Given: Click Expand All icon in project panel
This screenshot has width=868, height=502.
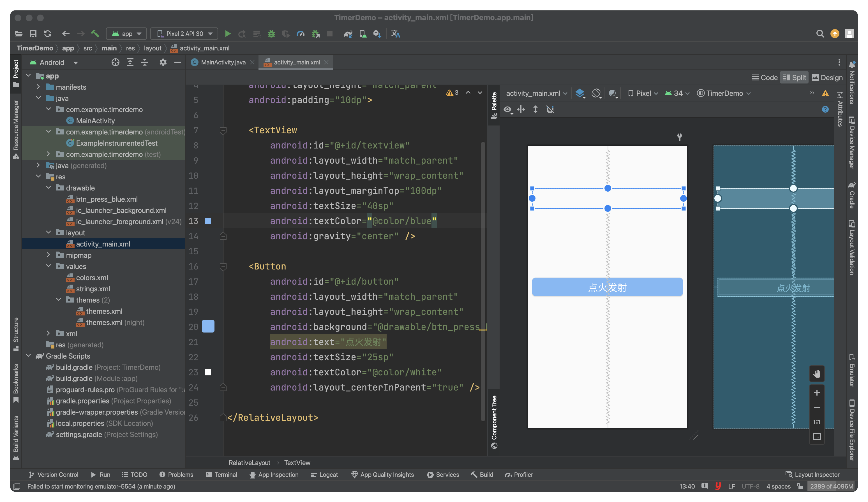Looking at the screenshot, I should click(130, 62).
